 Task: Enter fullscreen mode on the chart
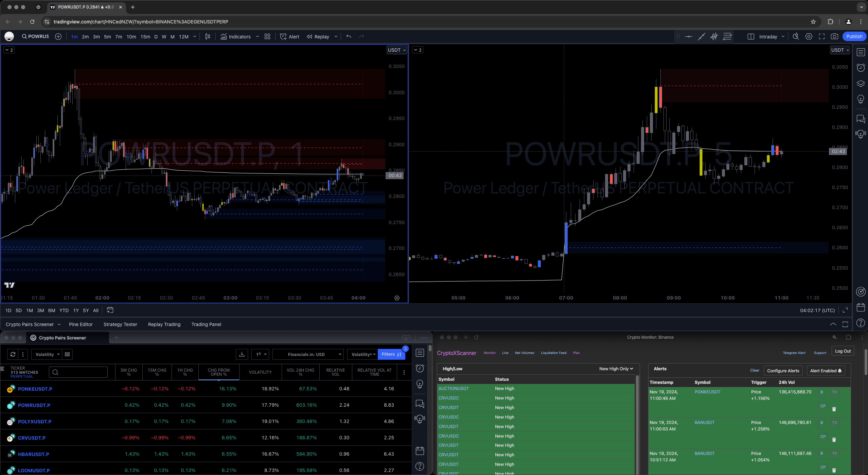[822, 36]
